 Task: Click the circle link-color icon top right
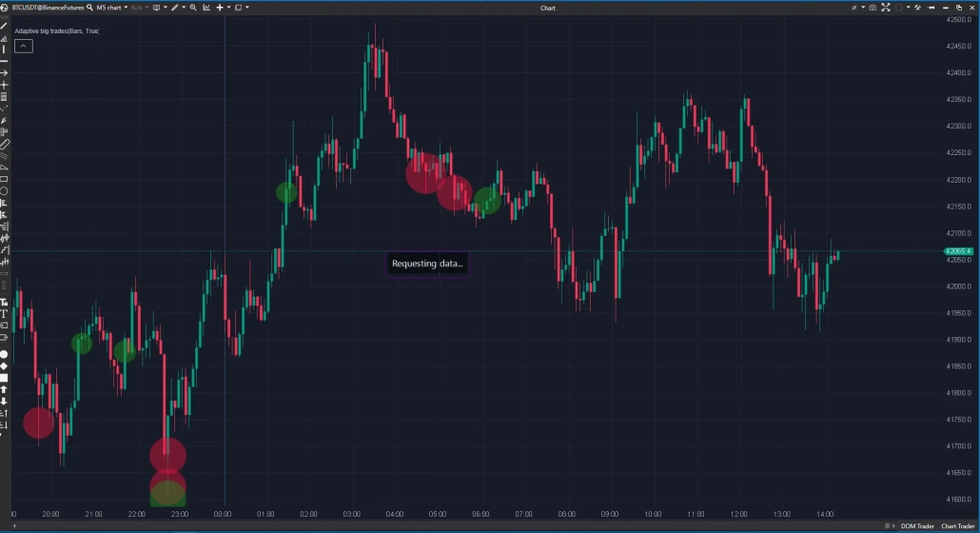899,8
